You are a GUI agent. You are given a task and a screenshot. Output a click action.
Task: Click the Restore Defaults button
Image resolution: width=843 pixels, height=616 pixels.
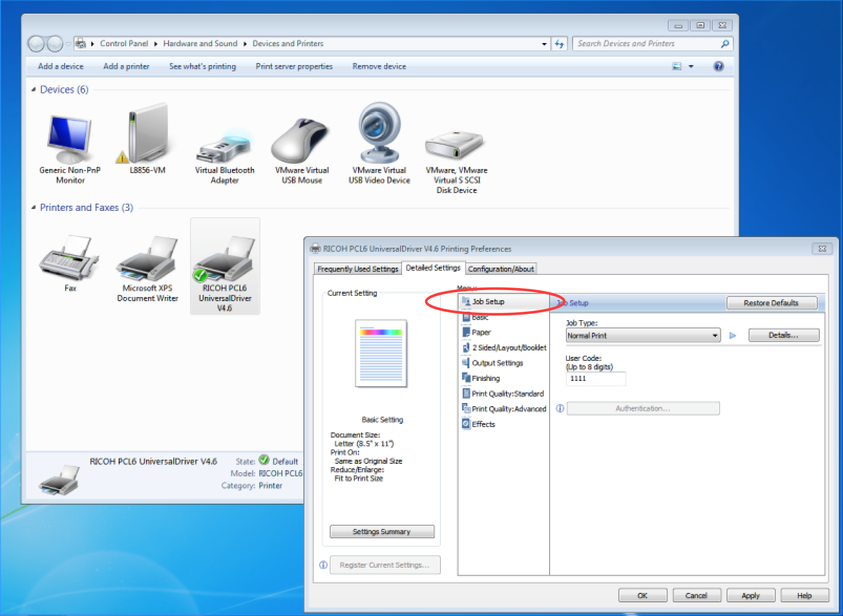(771, 303)
